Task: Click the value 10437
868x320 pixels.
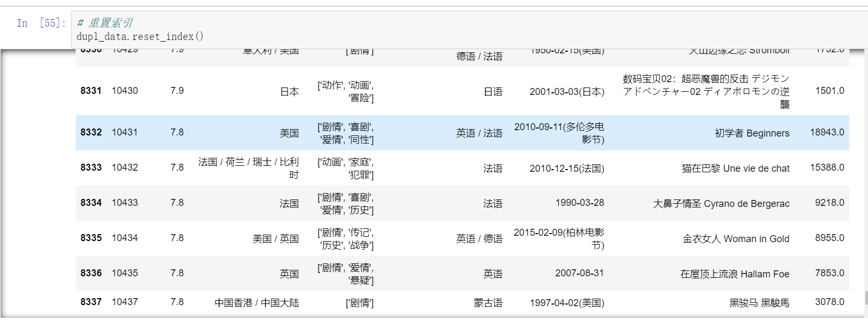Action: 125,302
